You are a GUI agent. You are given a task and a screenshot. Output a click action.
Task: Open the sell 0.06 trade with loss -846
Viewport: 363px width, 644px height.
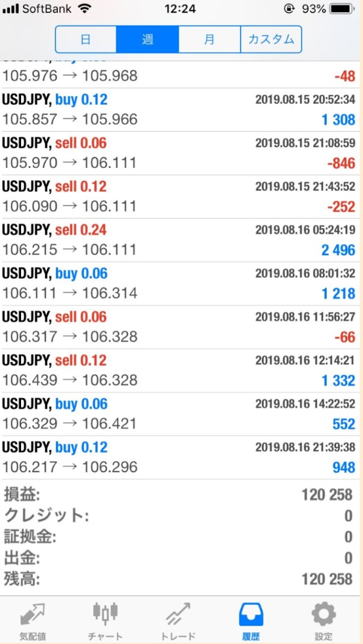[180, 153]
